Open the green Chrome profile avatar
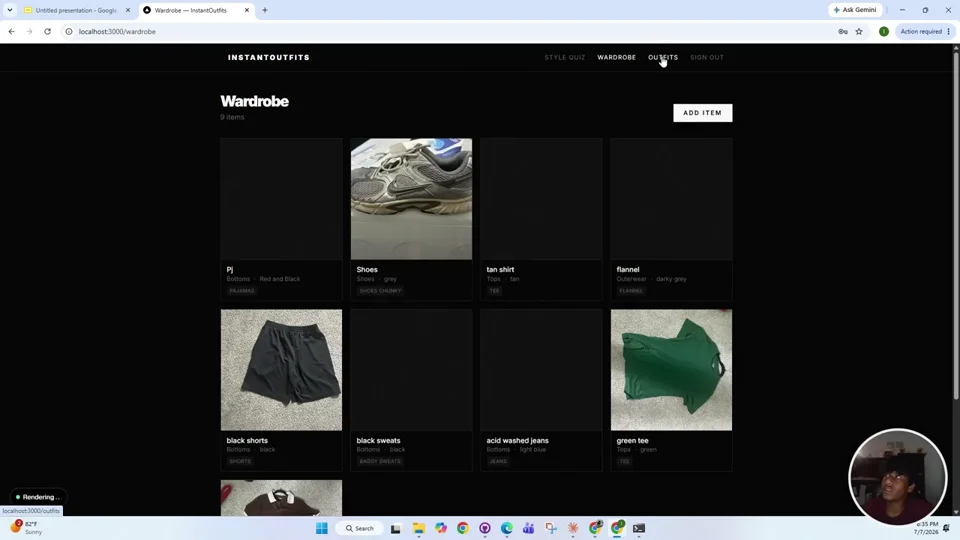 coord(883,31)
